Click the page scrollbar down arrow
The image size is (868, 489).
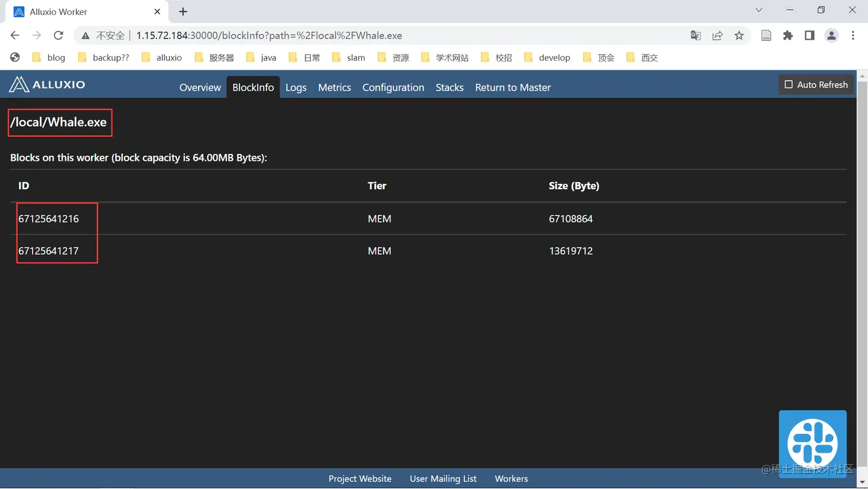coord(862,483)
